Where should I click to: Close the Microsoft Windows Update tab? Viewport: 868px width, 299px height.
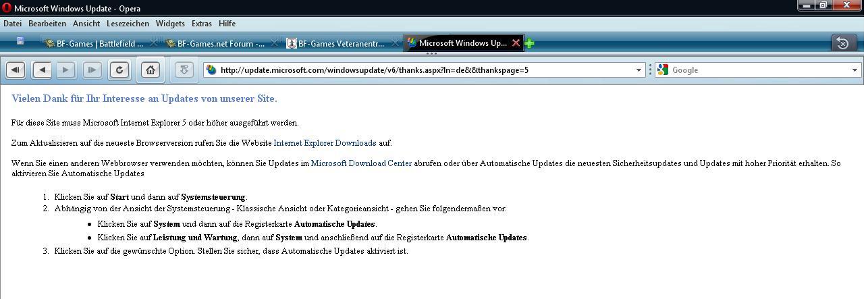coord(516,43)
